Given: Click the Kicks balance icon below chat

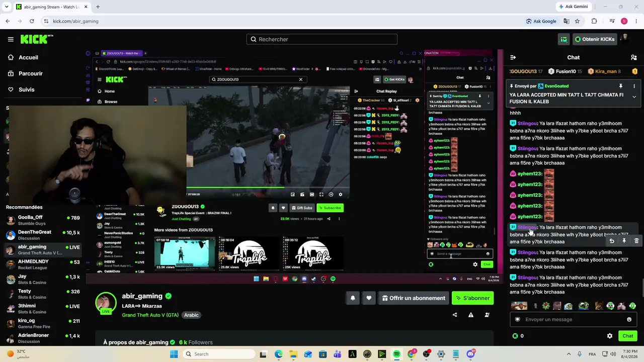Looking at the screenshot, I should [x=515, y=336].
